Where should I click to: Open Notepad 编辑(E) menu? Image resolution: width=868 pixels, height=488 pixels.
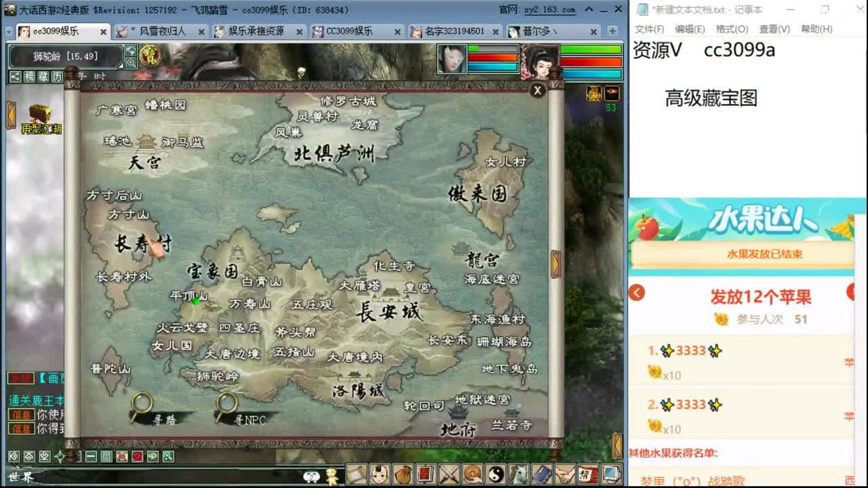pyautogui.click(x=690, y=29)
